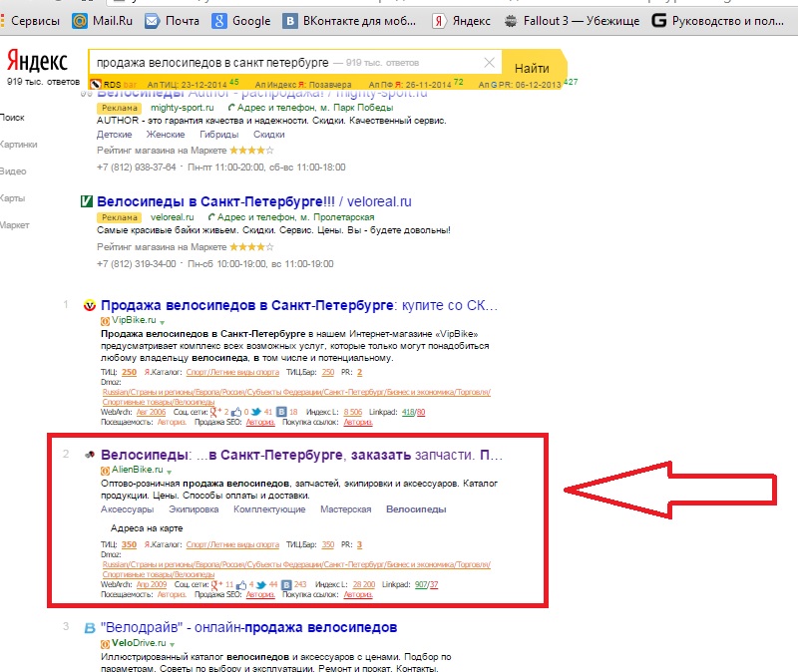Click the Google+ icon in the AlienBike stats
This screenshot has width=798, height=672.
pos(215,585)
